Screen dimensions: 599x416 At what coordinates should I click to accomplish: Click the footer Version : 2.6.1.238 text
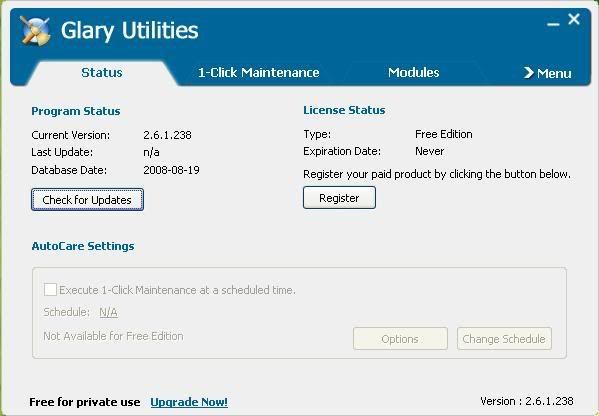(527, 401)
